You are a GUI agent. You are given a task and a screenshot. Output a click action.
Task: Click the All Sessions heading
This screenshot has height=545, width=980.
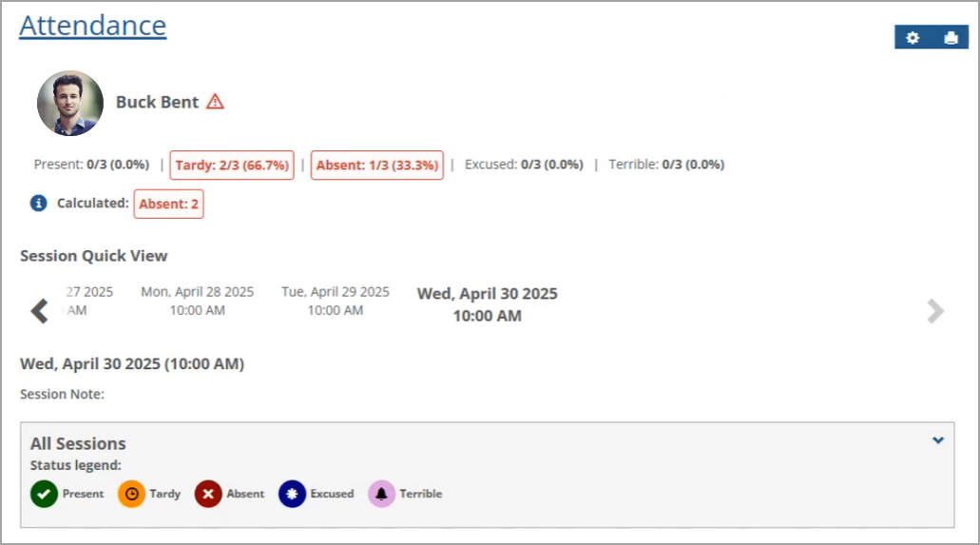click(x=78, y=443)
